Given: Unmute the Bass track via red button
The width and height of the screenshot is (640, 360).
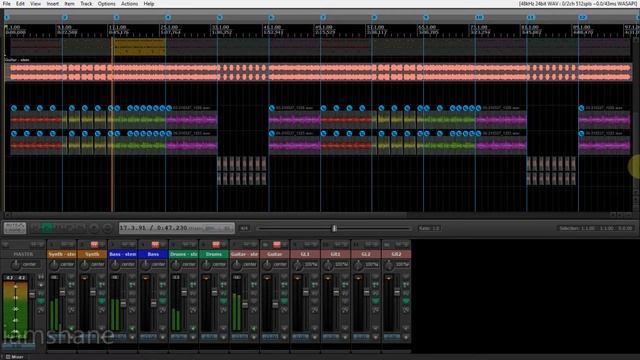Looking at the screenshot, I should pos(155,244).
